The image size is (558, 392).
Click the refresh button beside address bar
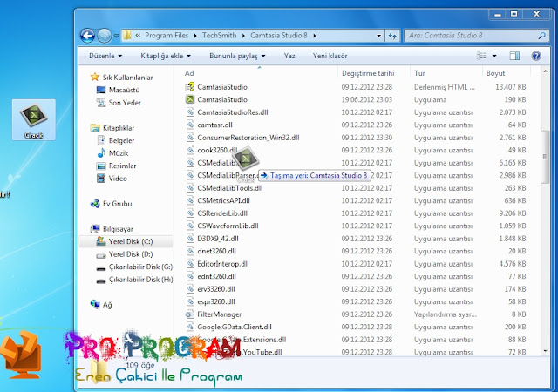(392, 36)
